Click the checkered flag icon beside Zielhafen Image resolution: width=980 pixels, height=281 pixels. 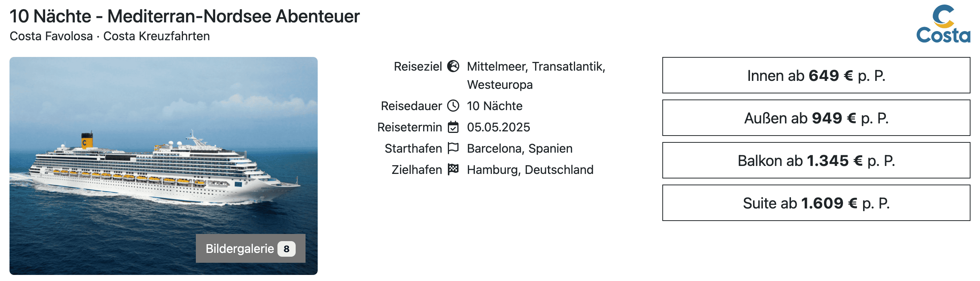point(453,169)
